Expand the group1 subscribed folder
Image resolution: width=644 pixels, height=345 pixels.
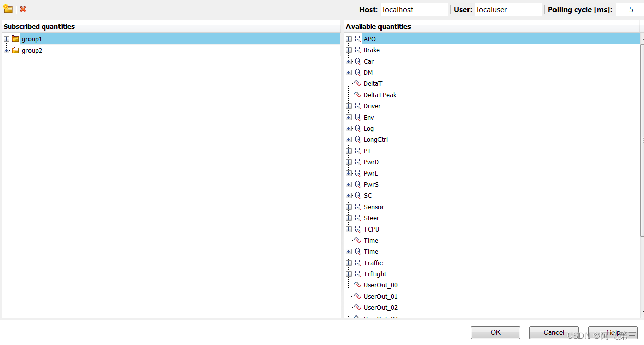pos(7,39)
